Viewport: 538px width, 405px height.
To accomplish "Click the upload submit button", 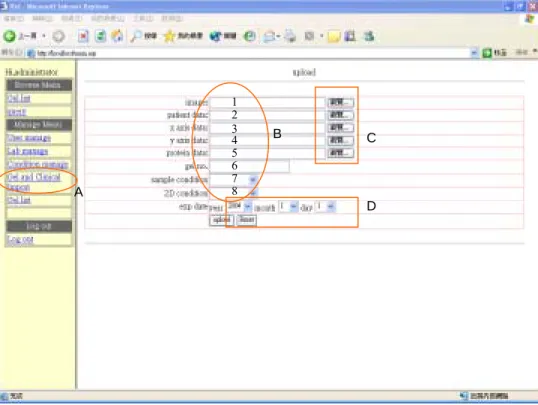I will point(221,220).
